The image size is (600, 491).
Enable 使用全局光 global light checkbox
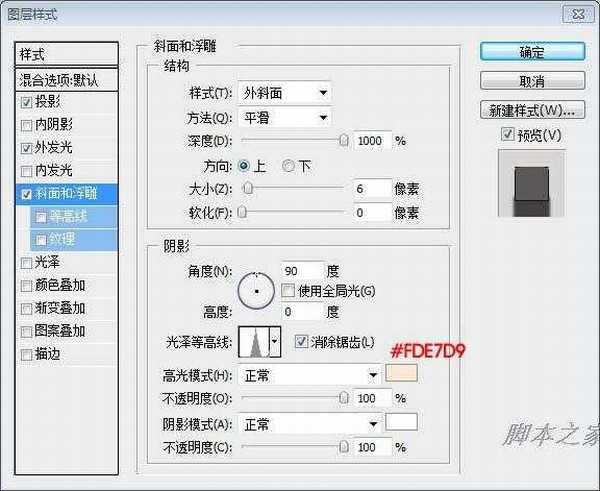288,291
